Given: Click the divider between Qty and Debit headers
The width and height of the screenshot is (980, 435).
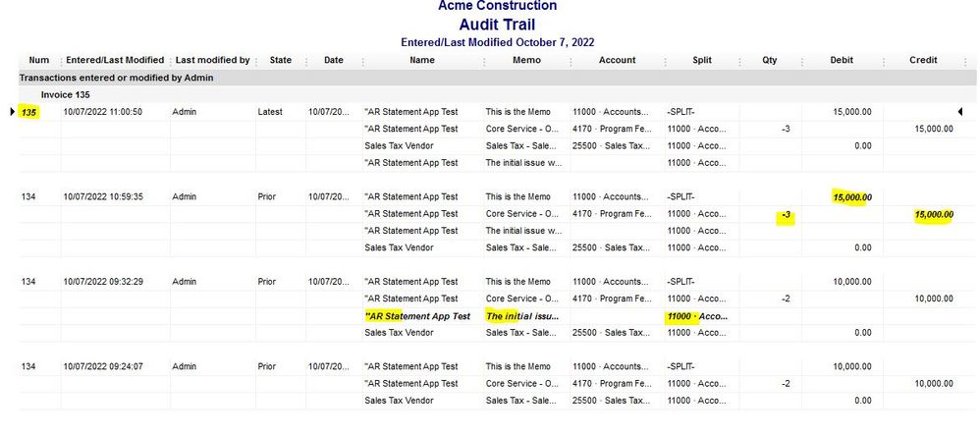Looking at the screenshot, I should 802,61.
